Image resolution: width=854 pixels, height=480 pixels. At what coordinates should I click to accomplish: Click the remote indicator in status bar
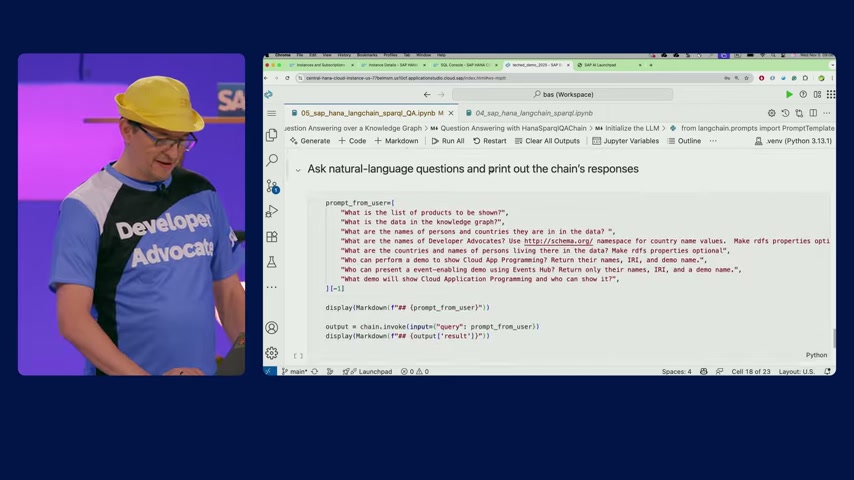pyautogui.click(x=270, y=371)
